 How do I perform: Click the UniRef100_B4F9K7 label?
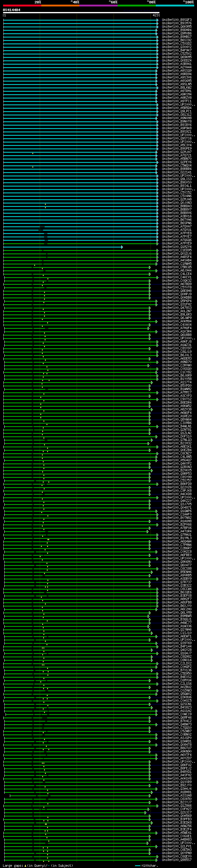[177, 50]
